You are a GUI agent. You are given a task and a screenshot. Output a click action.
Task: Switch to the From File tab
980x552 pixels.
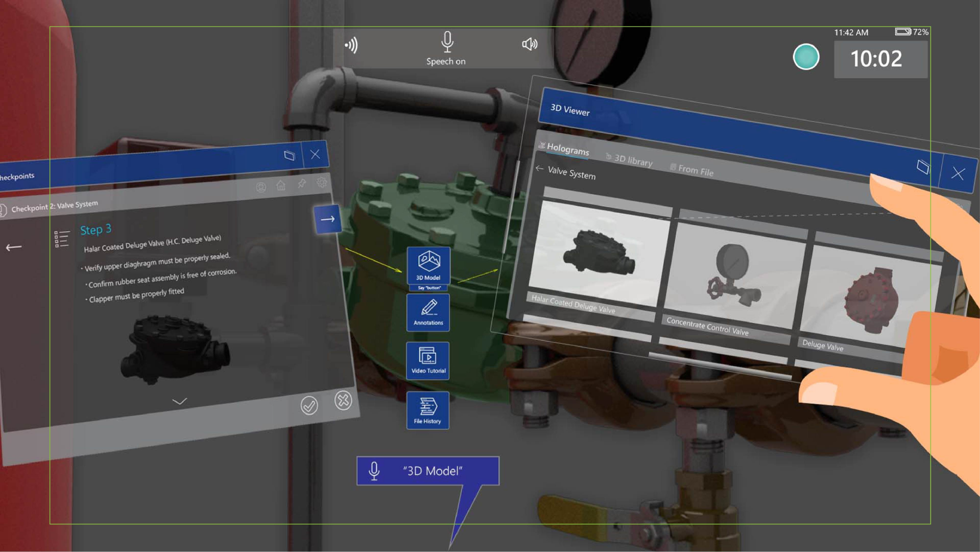click(692, 170)
